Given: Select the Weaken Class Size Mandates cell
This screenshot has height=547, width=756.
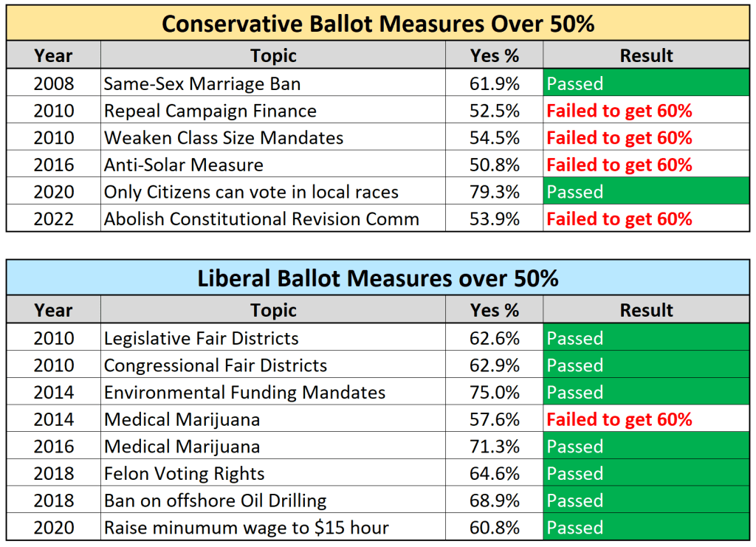Looking at the screenshot, I should coord(272,138).
